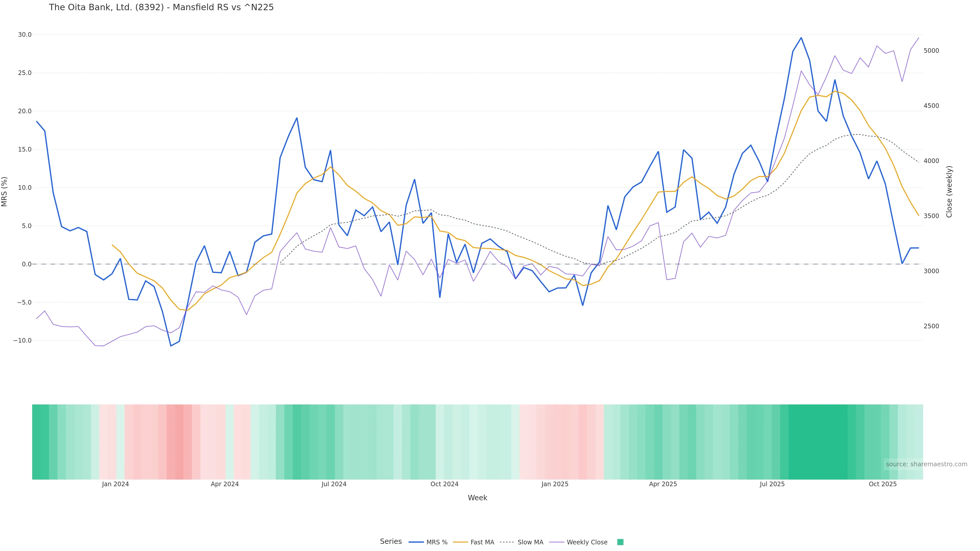The height and width of the screenshot is (551, 980).
Task: Click the purple Weekly Close legend line icon
Action: (x=557, y=542)
